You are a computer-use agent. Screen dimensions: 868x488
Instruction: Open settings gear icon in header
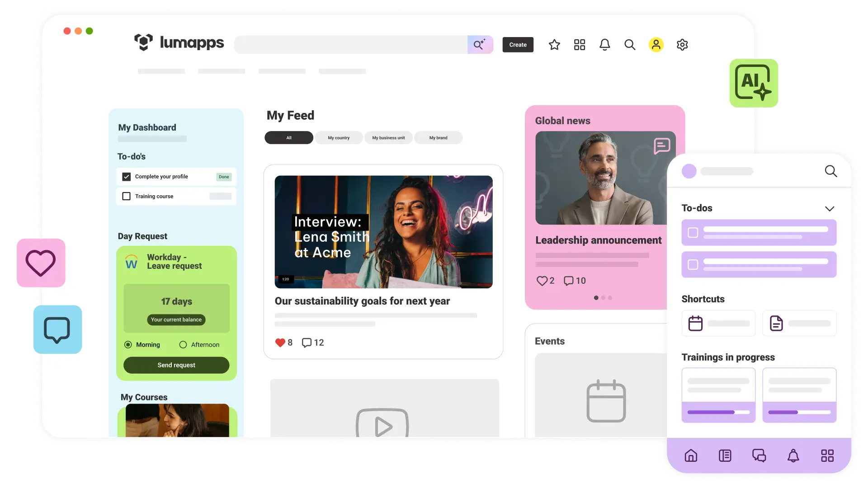(x=682, y=45)
